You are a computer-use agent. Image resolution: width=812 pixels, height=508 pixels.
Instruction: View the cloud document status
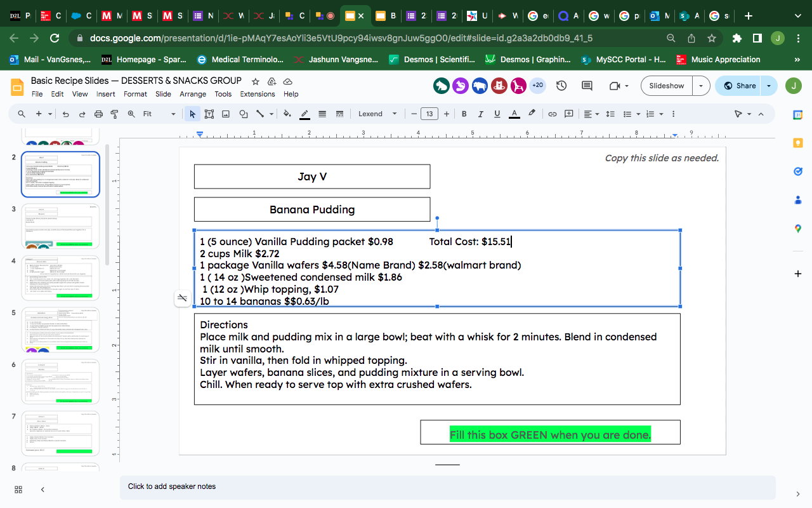(287, 81)
